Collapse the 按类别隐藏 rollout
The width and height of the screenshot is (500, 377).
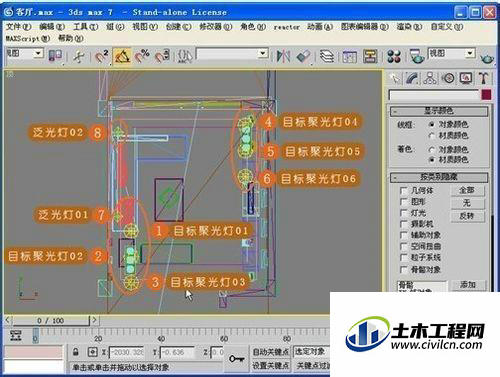coord(439,177)
